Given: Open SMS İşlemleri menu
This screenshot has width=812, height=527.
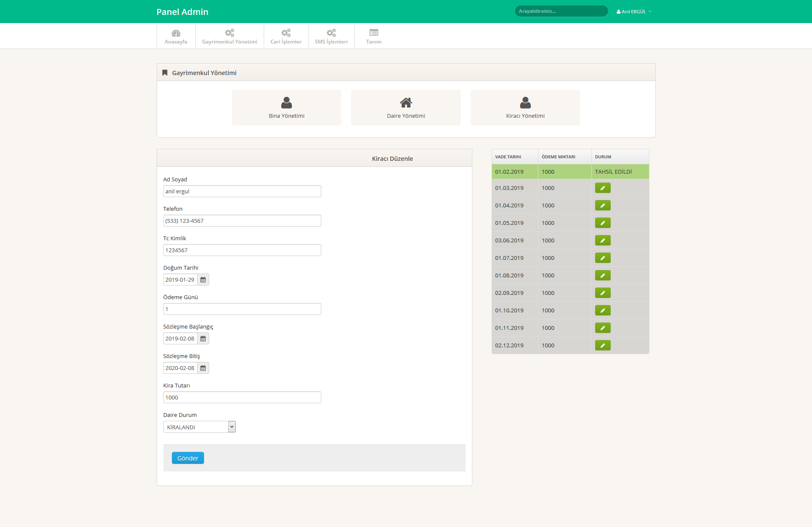Looking at the screenshot, I should 331,36.
